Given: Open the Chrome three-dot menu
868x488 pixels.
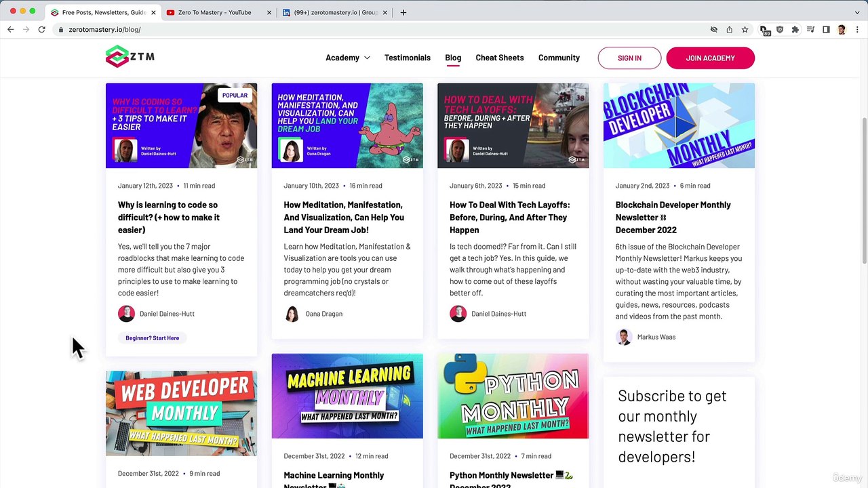Looking at the screenshot, I should coord(856,30).
